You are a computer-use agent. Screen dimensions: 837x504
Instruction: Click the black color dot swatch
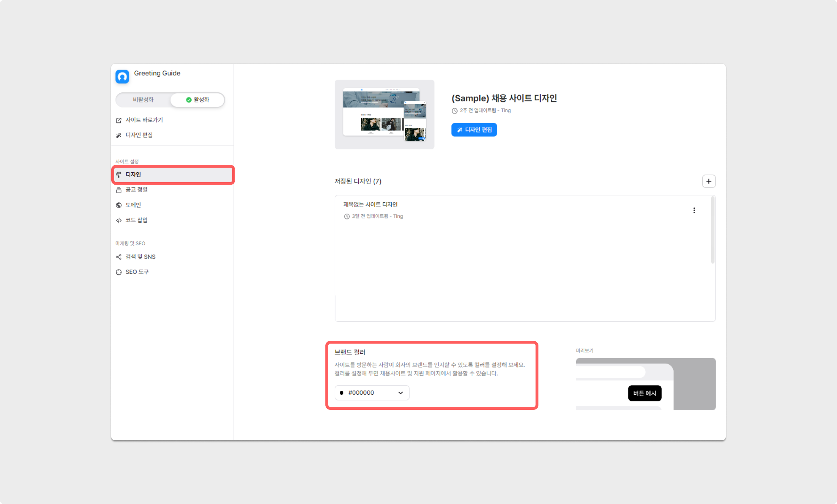pyautogui.click(x=341, y=393)
